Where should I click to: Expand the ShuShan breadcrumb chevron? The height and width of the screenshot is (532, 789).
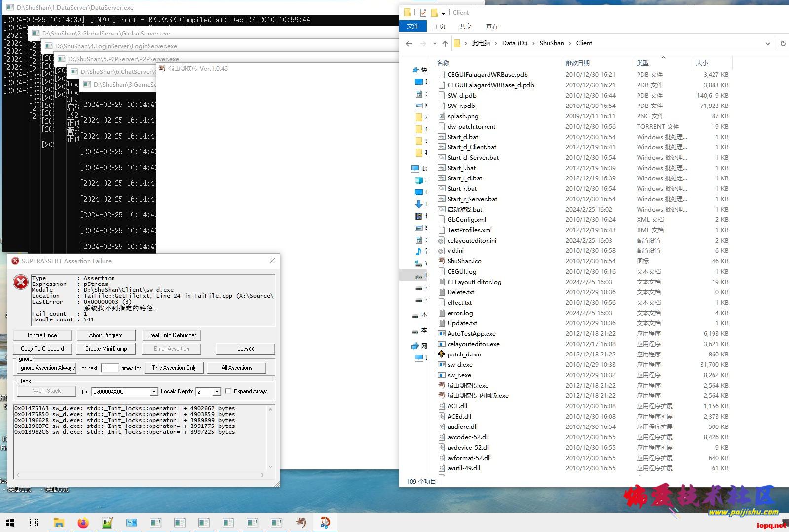(x=570, y=43)
